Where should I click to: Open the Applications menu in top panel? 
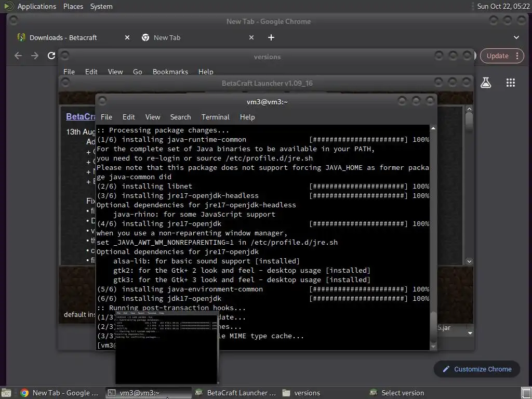point(37,6)
